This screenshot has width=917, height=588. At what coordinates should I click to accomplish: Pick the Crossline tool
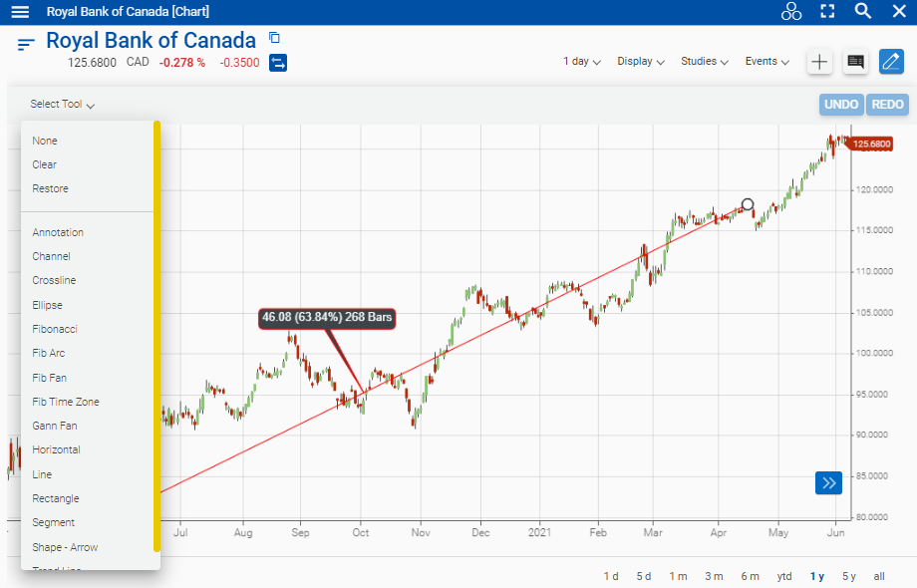(x=87, y=281)
